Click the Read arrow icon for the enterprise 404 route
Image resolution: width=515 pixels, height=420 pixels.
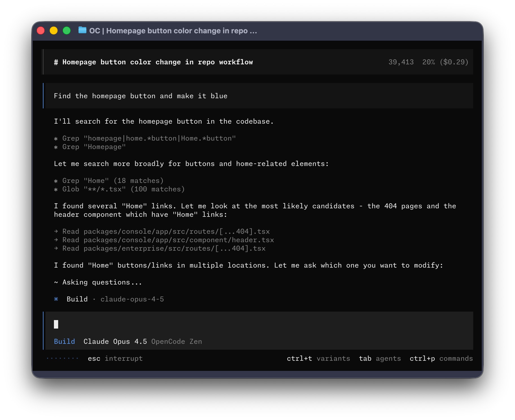tap(56, 248)
